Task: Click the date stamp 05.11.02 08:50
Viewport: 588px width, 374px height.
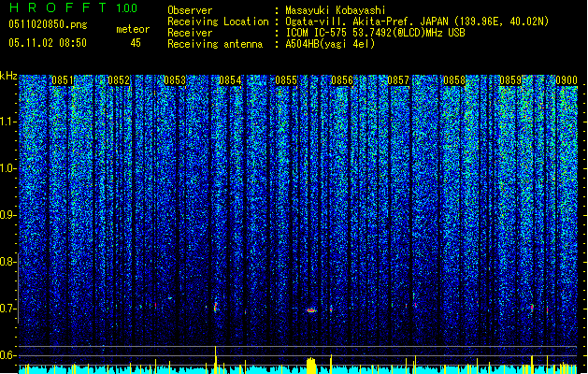Action: point(48,43)
